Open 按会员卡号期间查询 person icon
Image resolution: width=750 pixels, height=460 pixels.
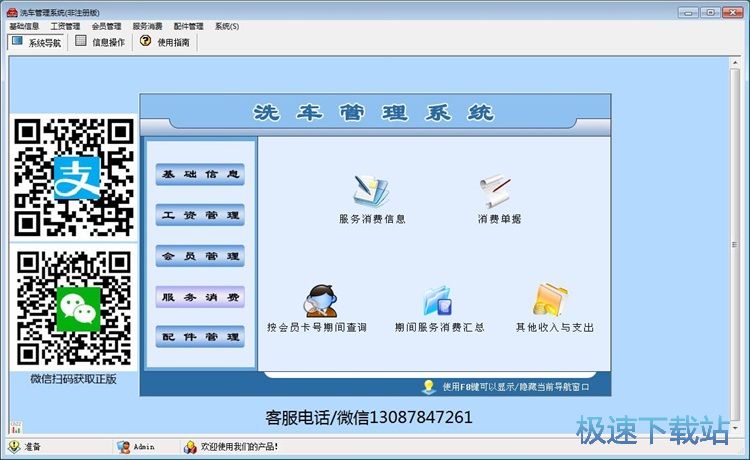click(x=322, y=300)
